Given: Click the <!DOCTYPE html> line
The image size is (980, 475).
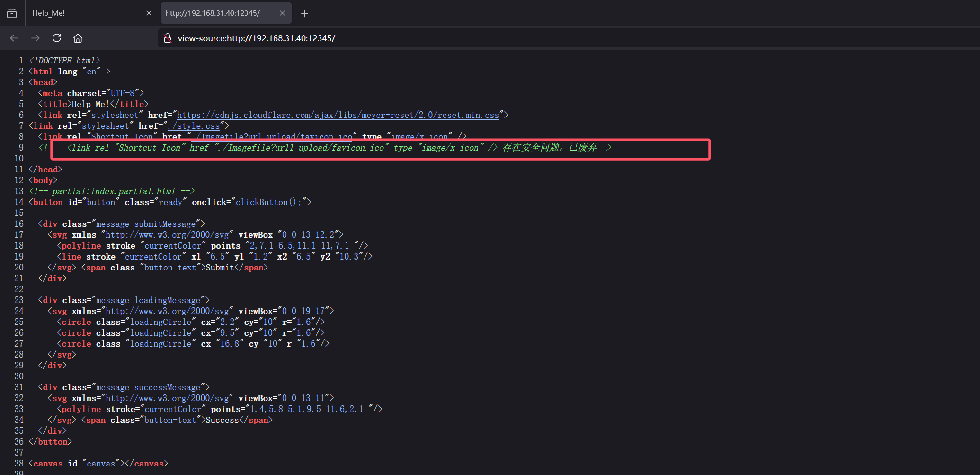Looking at the screenshot, I should pyautogui.click(x=64, y=61).
